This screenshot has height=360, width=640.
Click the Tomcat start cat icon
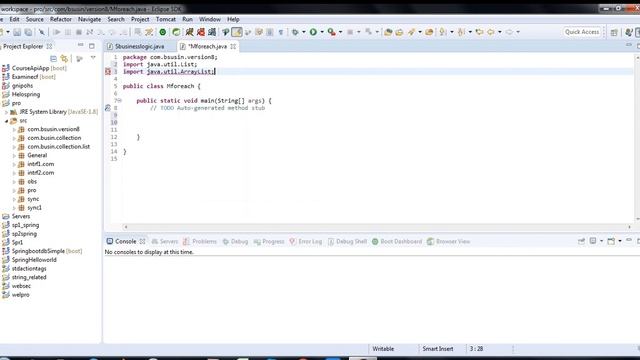(x=189, y=32)
